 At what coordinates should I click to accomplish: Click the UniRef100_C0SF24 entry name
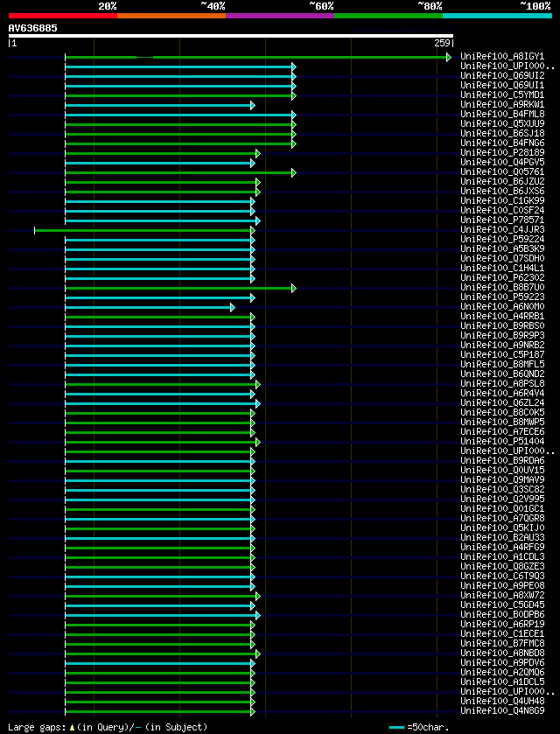(x=502, y=211)
